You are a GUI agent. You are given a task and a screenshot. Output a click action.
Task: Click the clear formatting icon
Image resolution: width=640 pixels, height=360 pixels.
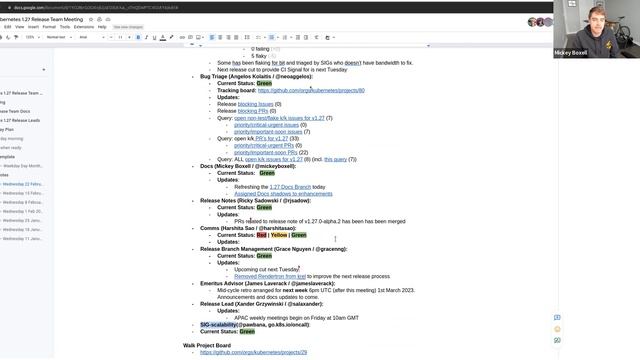(x=316, y=37)
